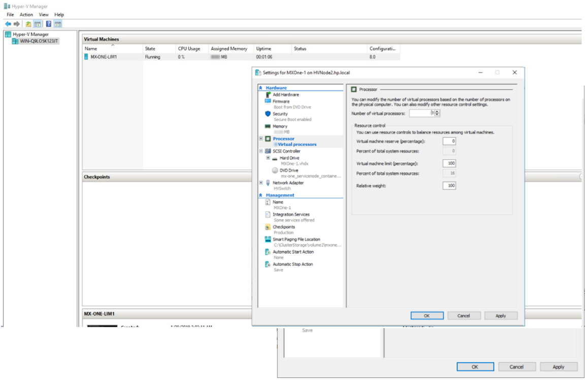This screenshot has width=588, height=380.
Task: Select the Memory settings item
Action: [x=280, y=126]
